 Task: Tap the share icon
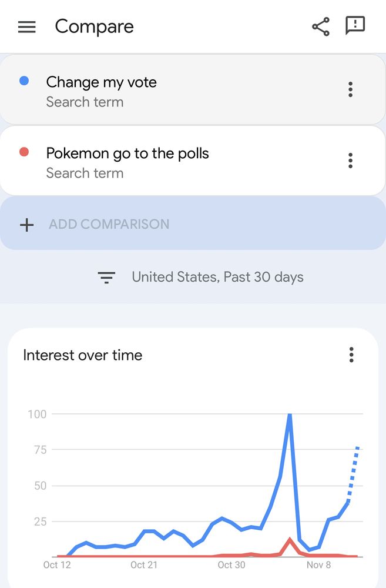pos(321,26)
